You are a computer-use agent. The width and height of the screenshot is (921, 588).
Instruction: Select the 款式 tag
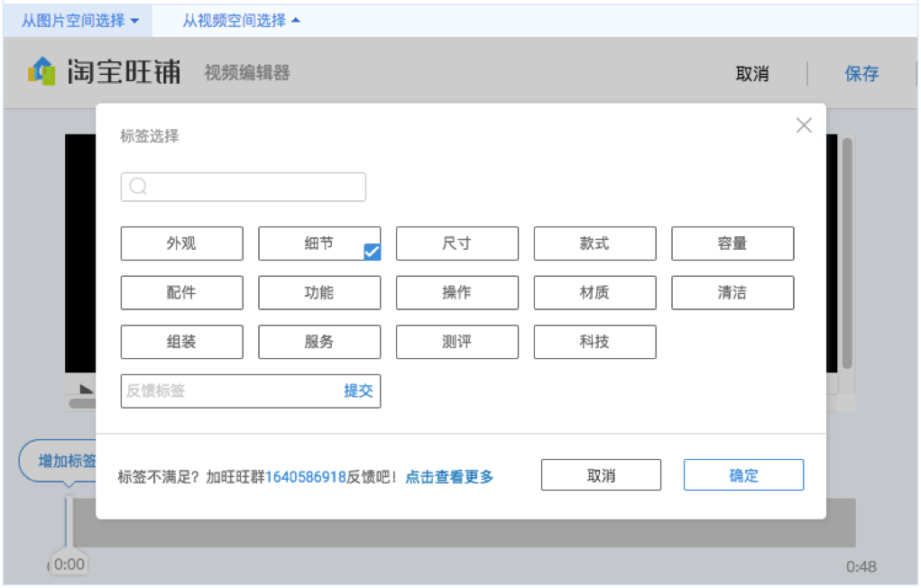pyautogui.click(x=594, y=243)
